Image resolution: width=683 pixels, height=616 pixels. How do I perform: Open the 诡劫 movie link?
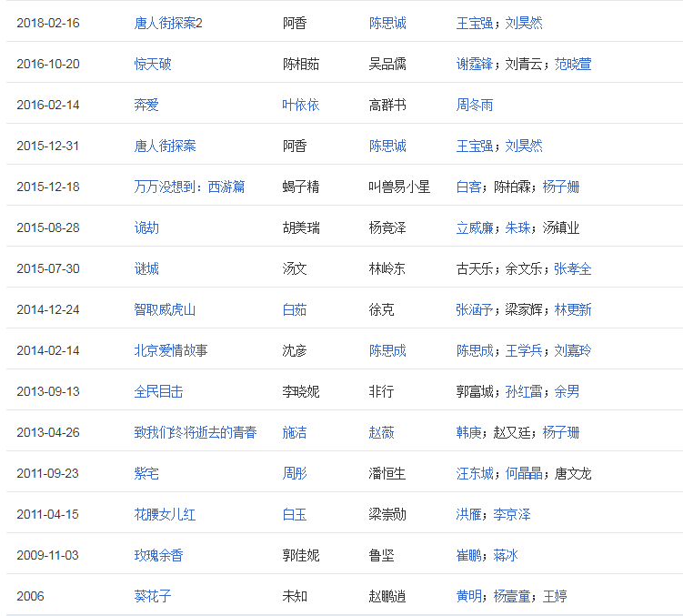tap(146, 228)
